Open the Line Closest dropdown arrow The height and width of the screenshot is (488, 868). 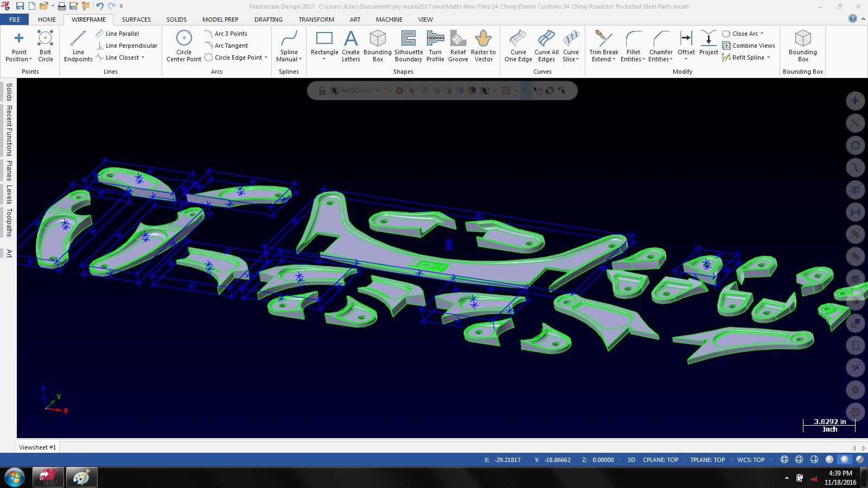click(143, 57)
